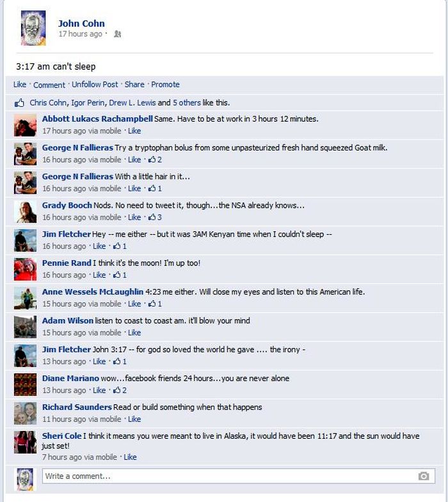Like Adam Wilson's comment

[134, 333]
